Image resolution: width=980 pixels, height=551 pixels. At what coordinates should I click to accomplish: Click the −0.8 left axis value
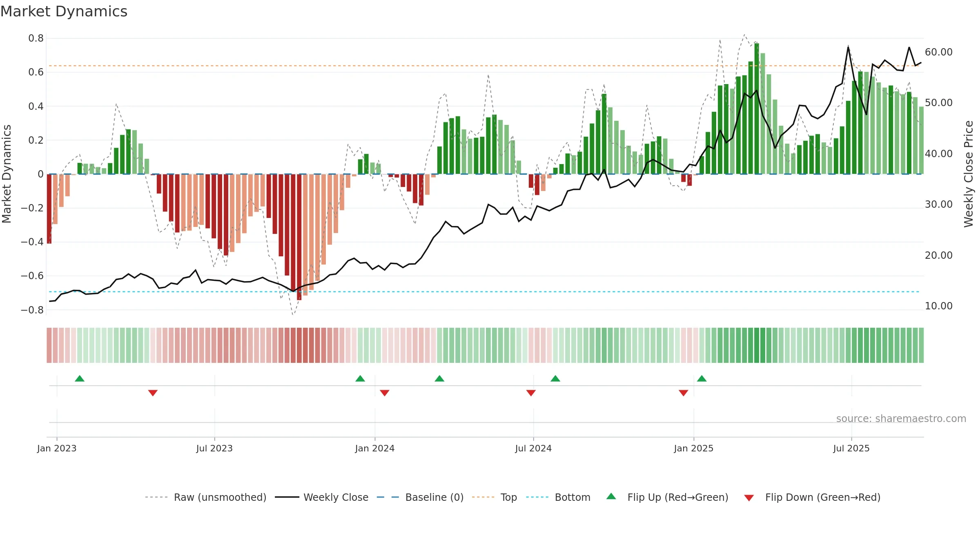click(32, 310)
